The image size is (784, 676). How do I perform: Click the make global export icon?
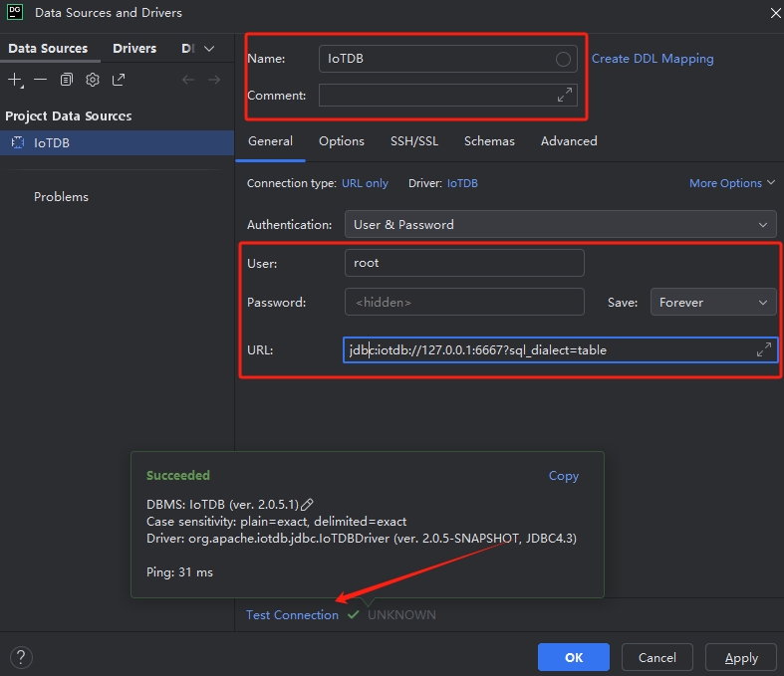tap(119, 80)
